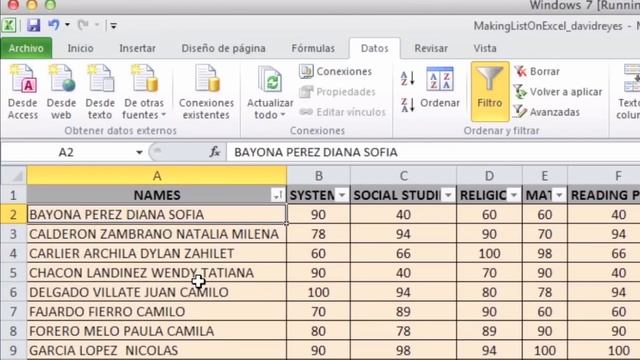Open the Diseño de página tab
640x360 pixels.
[223, 48]
